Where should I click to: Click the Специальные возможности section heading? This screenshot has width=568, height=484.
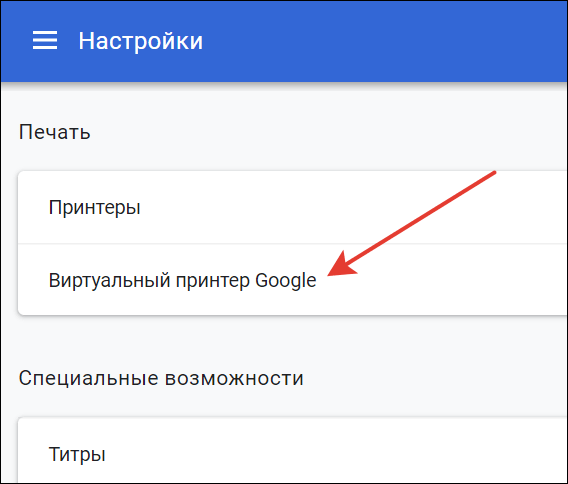161,378
